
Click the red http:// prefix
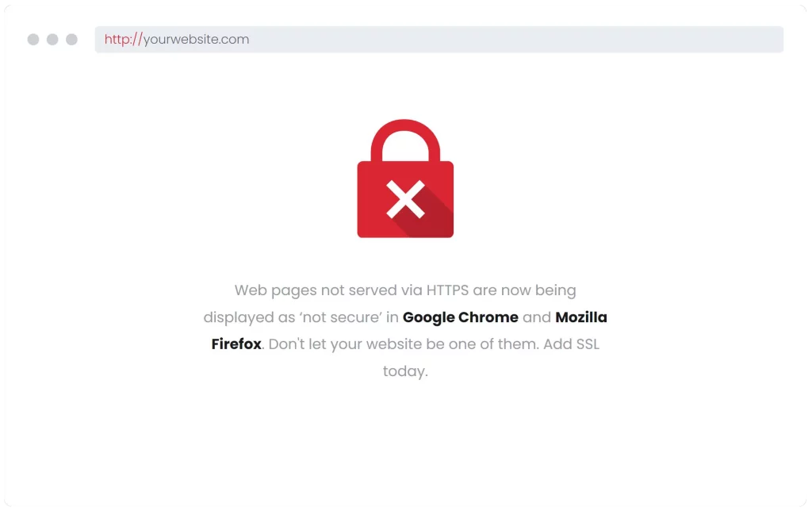tap(123, 40)
